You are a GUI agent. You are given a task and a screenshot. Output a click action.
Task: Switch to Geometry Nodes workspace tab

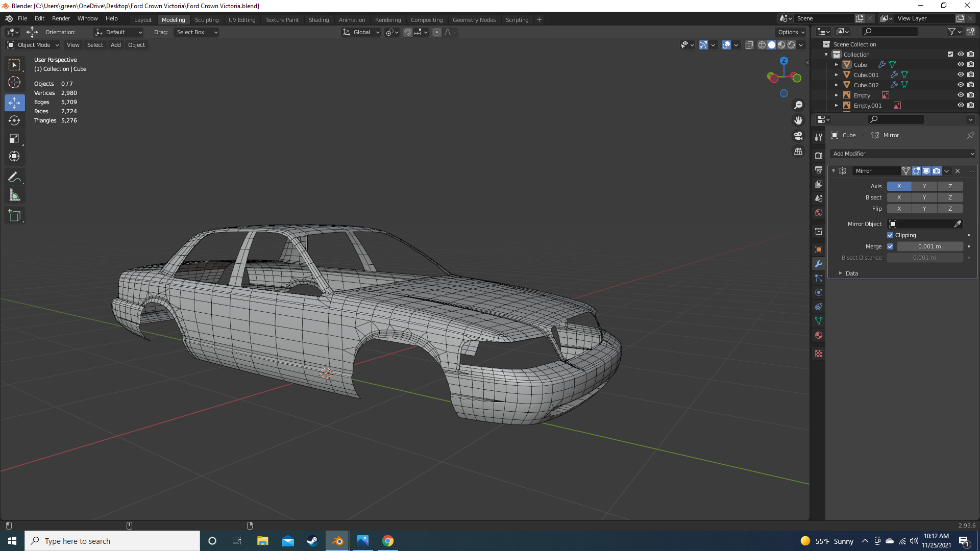pos(474,20)
